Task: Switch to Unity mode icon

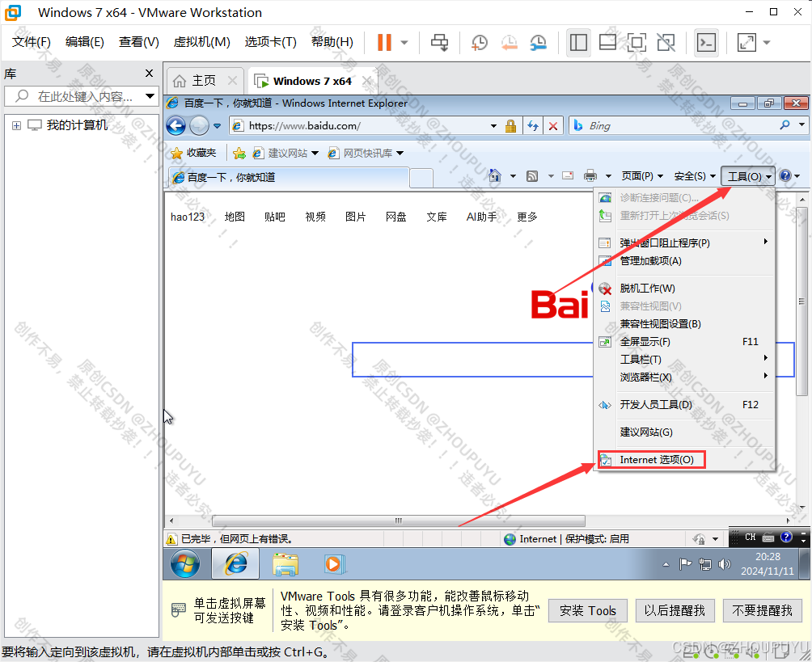Action: coord(666,43)
